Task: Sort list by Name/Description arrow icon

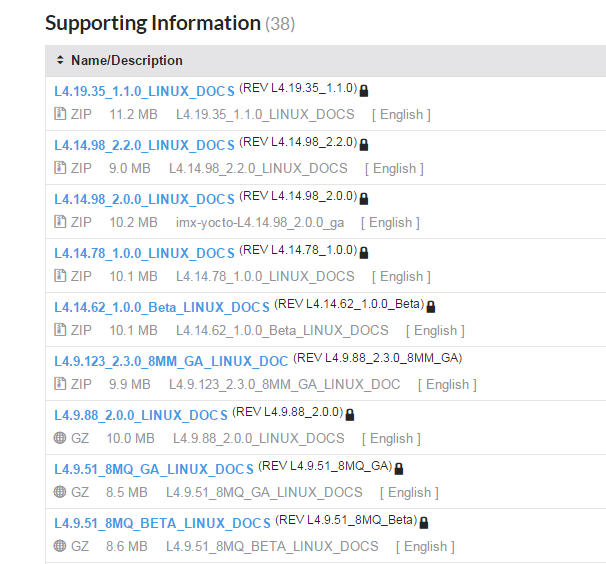Action: (x=60, y=61)
